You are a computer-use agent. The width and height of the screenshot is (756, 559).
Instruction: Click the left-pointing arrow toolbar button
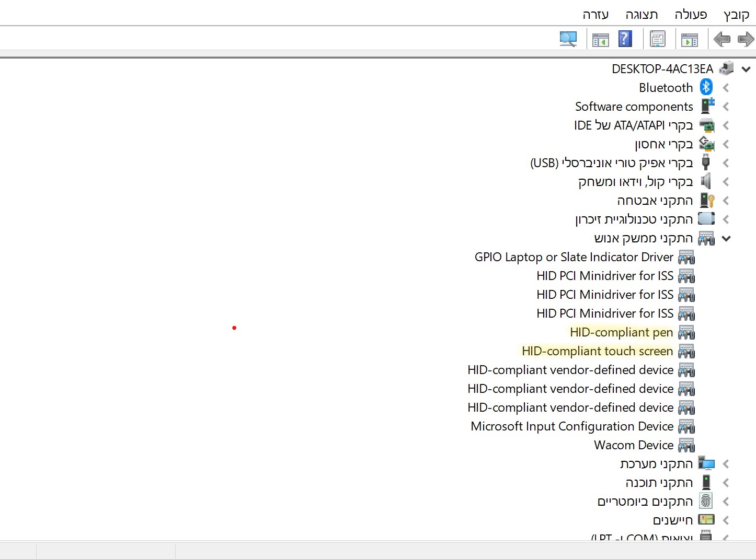coord(722,39)
